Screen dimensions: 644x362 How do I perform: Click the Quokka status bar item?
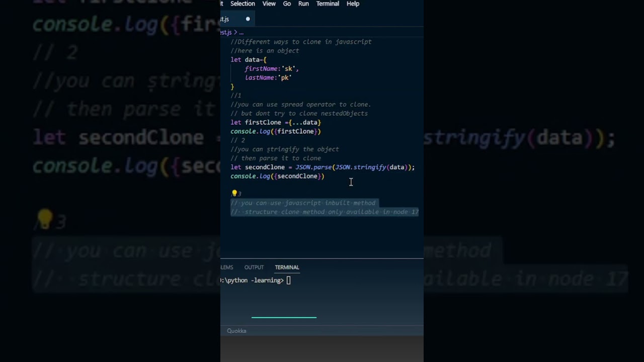pos(236,331)
